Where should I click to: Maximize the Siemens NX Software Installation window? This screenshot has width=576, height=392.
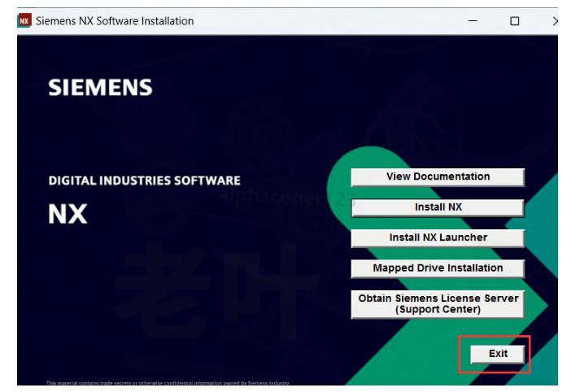click(x=514, y=21)
